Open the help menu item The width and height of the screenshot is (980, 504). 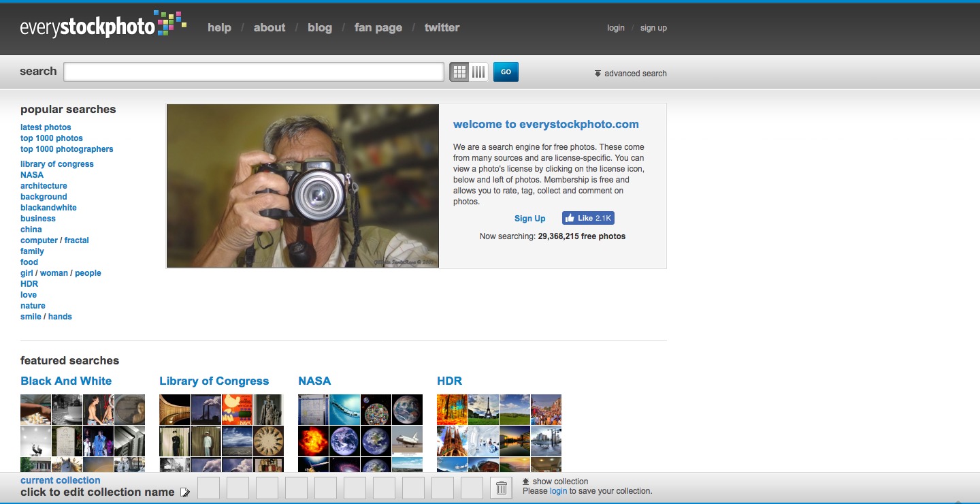(219, 28)
